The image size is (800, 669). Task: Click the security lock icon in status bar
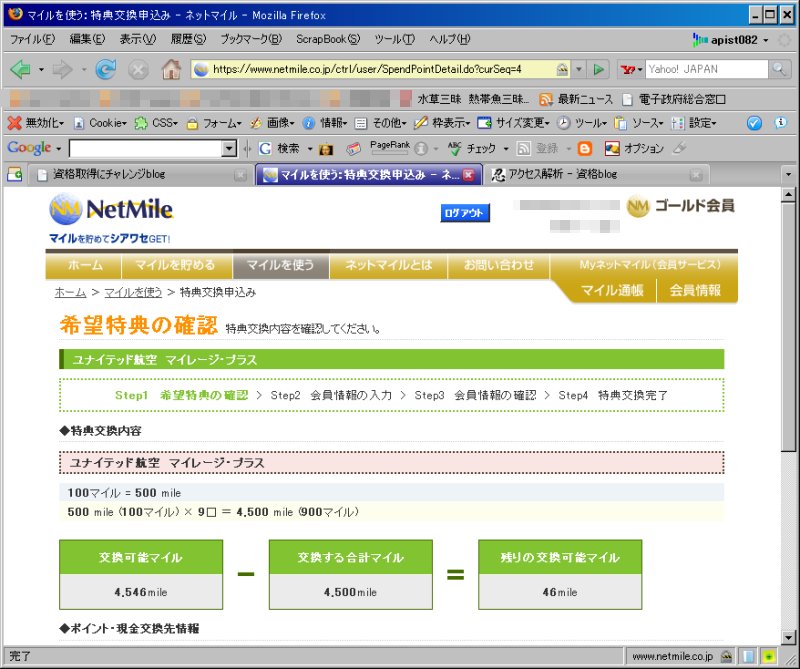[727, 656]
